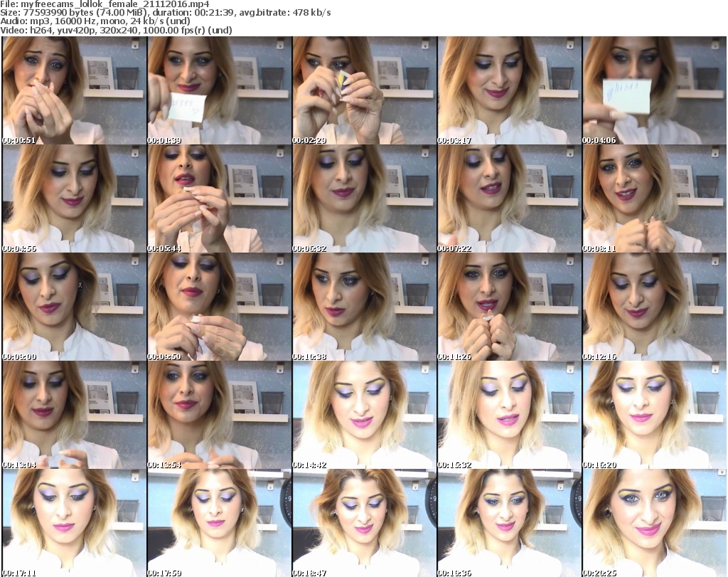This screenshot has height=577, width=728.
Task: Select the frame stamped 00:17:59
Action: 220,523
